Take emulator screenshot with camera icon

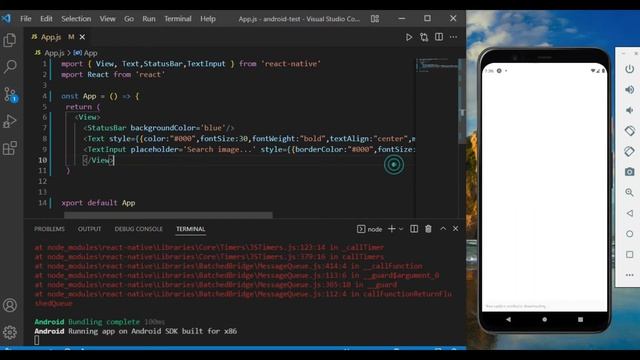click(x=629, y=172)
